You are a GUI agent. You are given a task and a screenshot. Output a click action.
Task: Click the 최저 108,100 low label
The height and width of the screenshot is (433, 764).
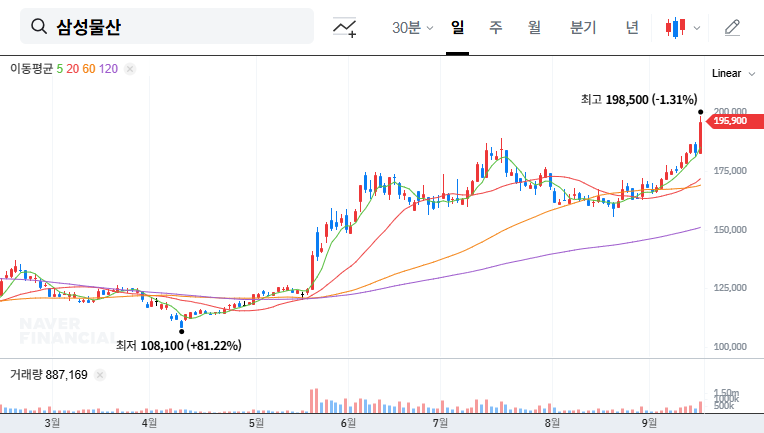178,345
